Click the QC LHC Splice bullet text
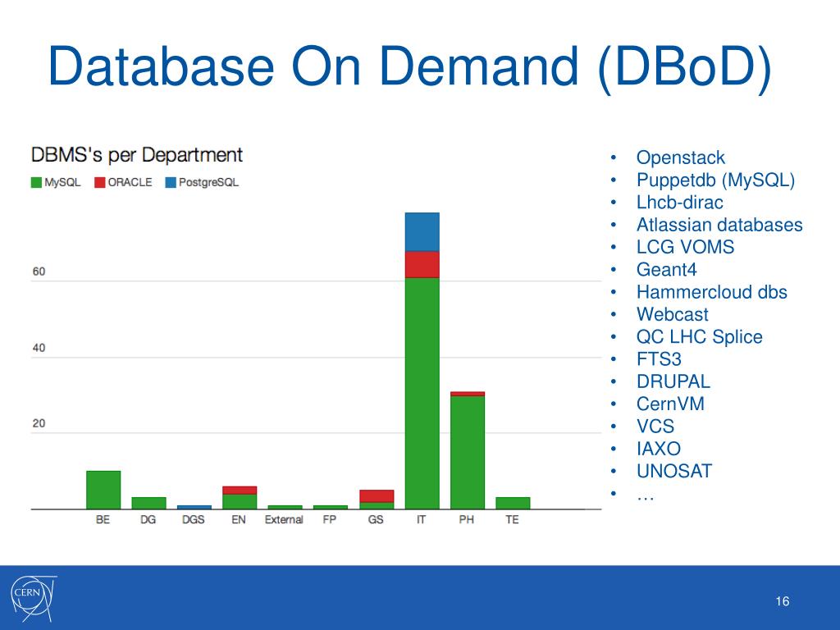The width and height of the screenshot is (840, 630). (x=700, y=337)
